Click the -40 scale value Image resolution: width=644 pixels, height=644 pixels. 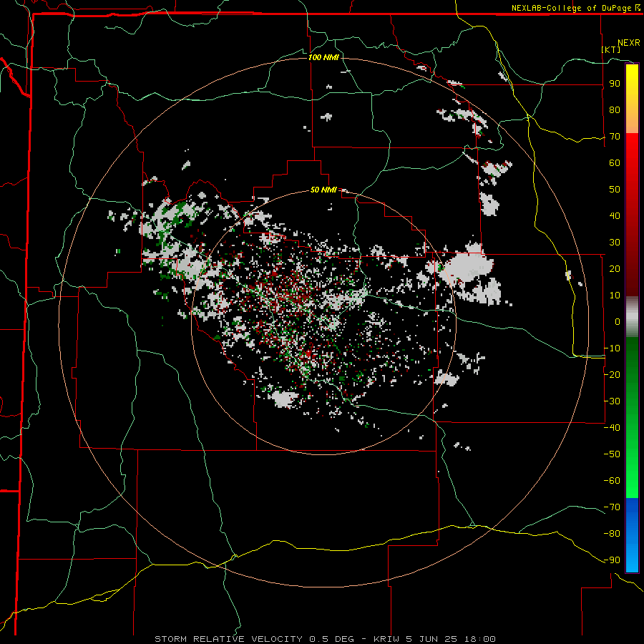pyautogui.click(x=612, y=428)
